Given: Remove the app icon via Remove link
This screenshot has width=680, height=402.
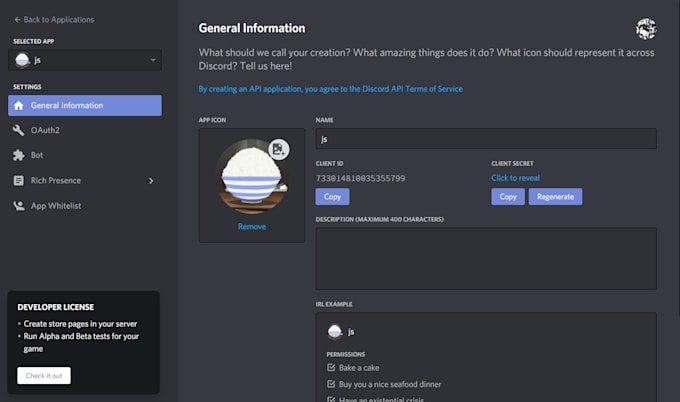Looking at the screenshot, I should [x=252, y=226].
